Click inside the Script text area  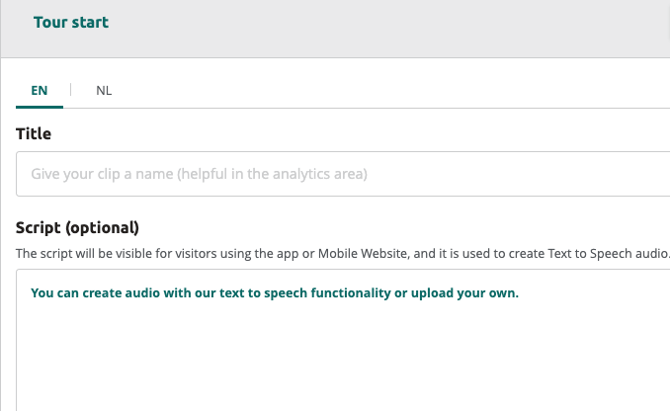coord(340,350)
